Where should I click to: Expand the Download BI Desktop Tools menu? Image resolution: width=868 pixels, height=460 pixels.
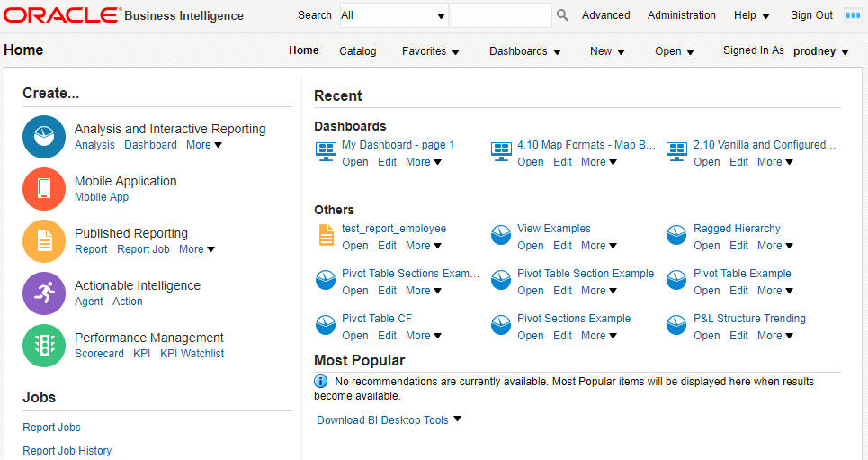(x=389, y=420)
